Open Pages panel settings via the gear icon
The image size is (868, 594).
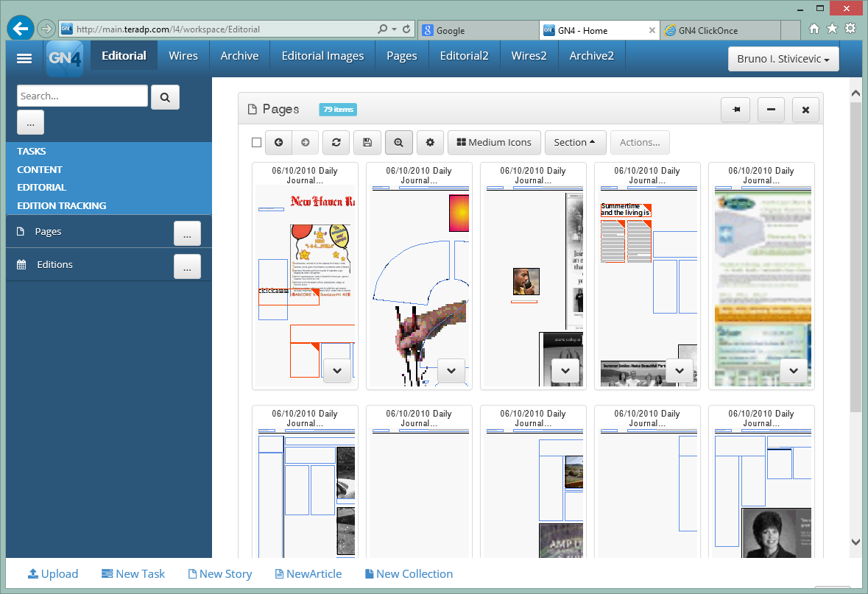[430, 142]
